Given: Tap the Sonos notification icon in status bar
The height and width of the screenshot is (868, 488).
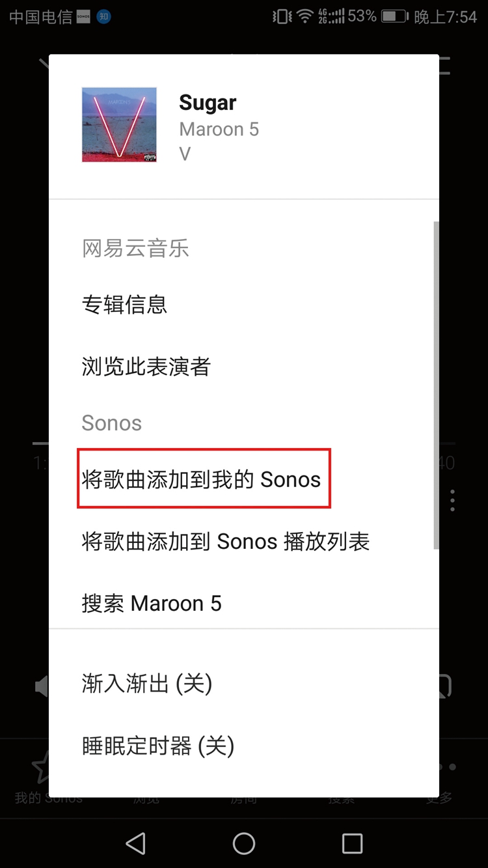Looking at the screenshot, I should (x=83, y=17).
